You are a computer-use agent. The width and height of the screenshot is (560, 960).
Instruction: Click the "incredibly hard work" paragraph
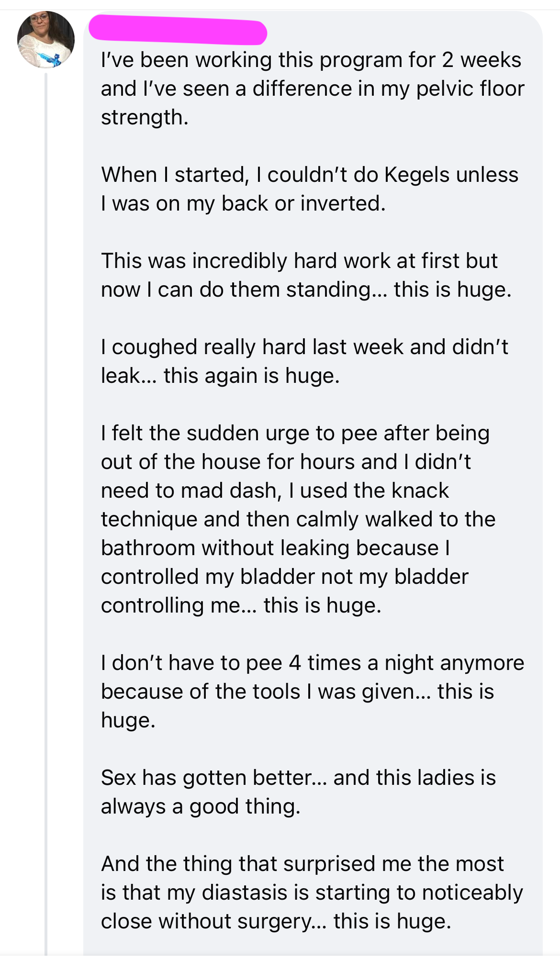(x=306, y=275)
